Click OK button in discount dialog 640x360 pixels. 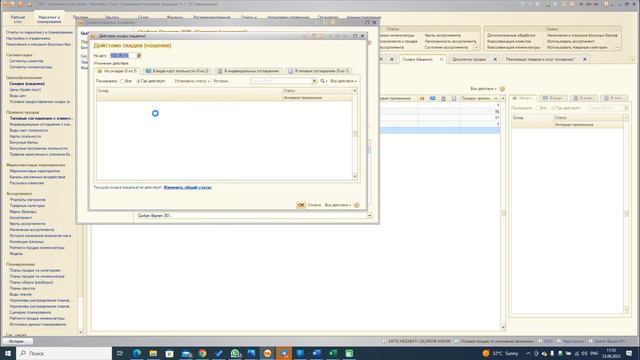301,205
